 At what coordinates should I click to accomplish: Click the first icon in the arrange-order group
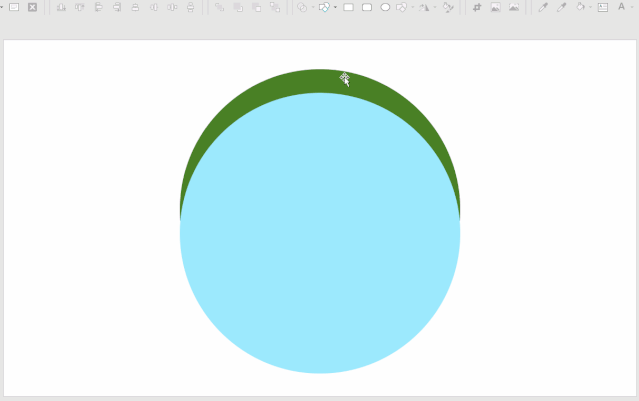pyautogui.click(x=219, y=7)
